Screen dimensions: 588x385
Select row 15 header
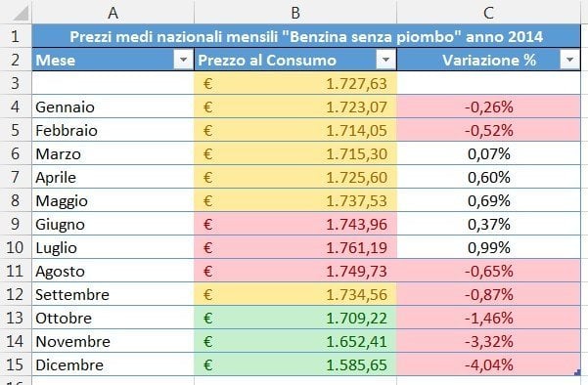16,364
